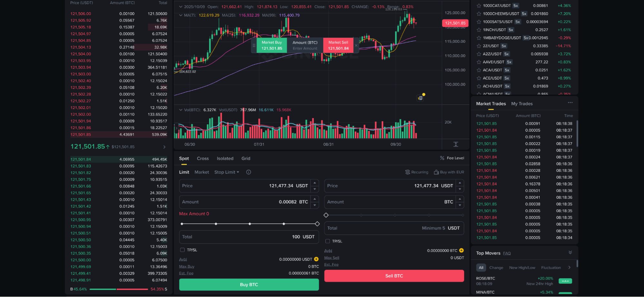Select Limit order type

[x=184, y=172]
